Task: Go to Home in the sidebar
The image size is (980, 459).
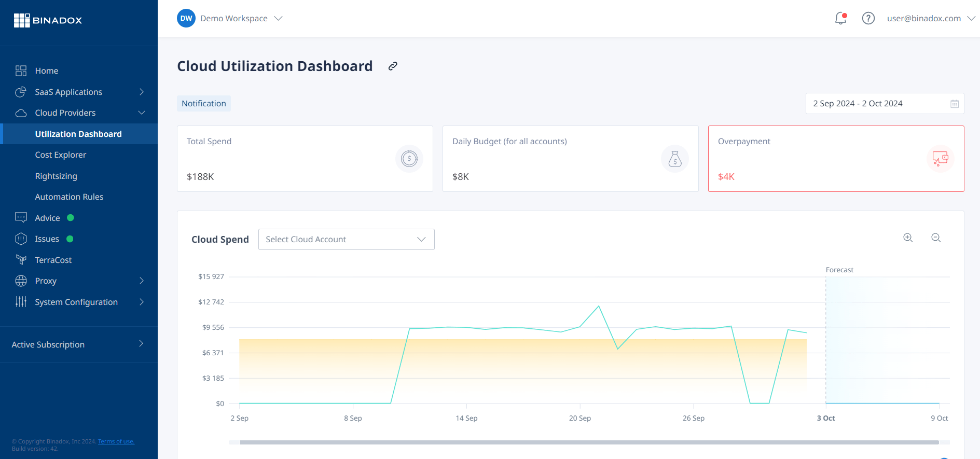Action: click(47, 71)
